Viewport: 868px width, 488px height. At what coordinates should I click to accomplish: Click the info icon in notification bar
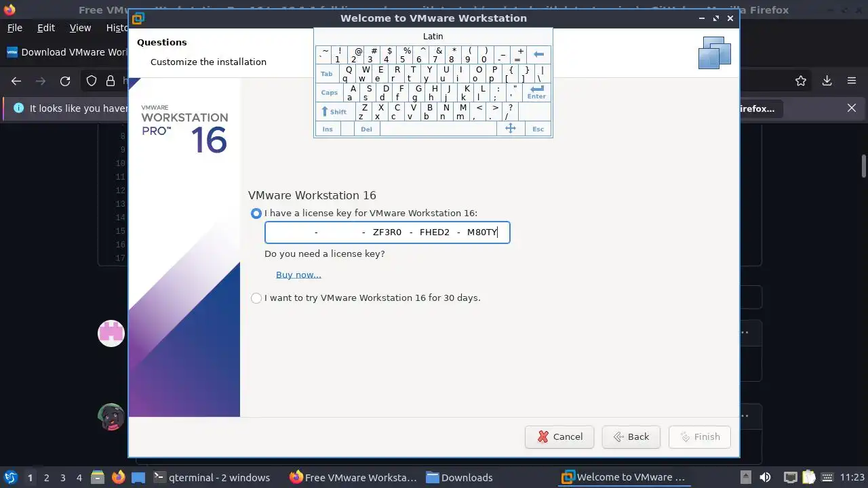(18, 108)
